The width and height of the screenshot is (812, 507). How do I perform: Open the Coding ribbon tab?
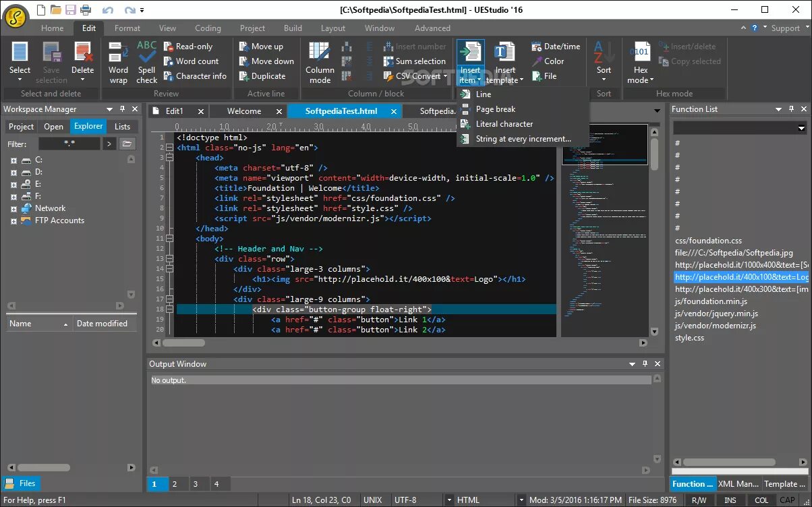click(208, 28)
